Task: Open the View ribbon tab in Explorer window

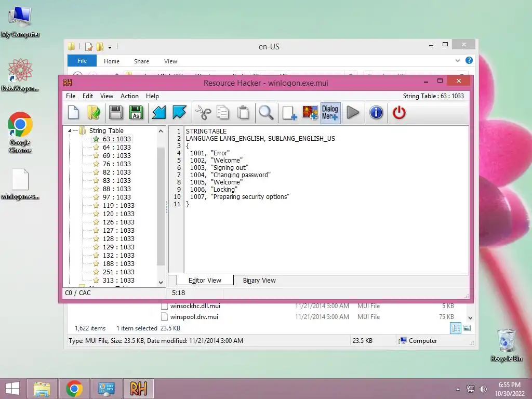Action: 170,61
